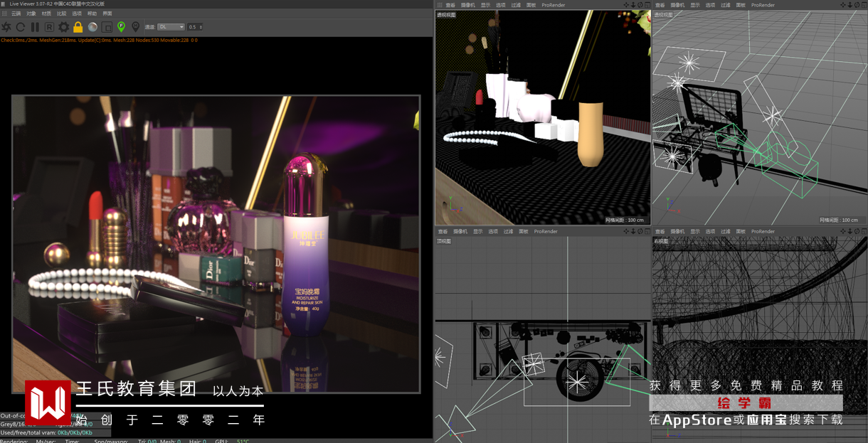868x443 pixels.
Task: Toggle maximize view icon in 顶视图 viewport
Action: (x=647, y=231)
